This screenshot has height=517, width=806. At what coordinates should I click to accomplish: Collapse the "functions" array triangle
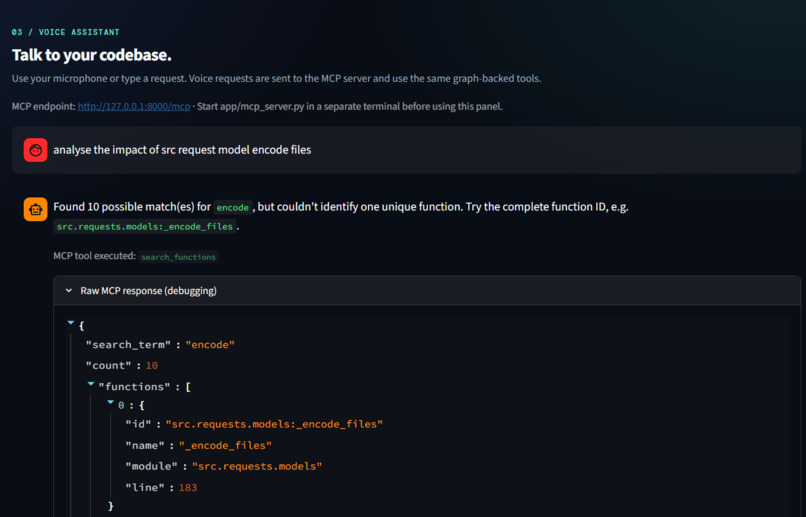tap(91, 384)
